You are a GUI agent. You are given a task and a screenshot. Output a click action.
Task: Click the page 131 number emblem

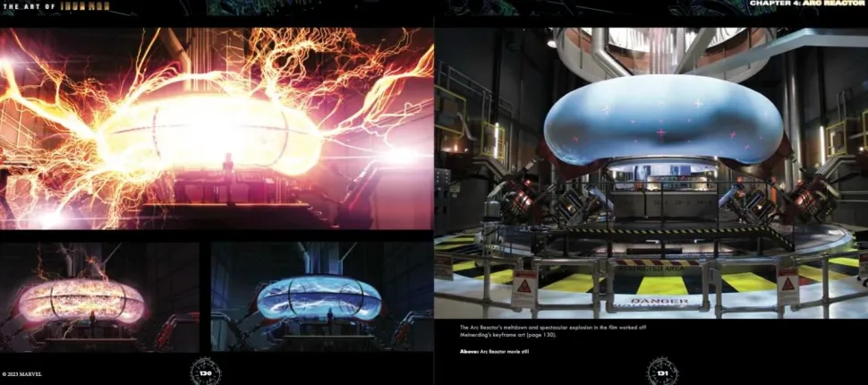point(662,372)
